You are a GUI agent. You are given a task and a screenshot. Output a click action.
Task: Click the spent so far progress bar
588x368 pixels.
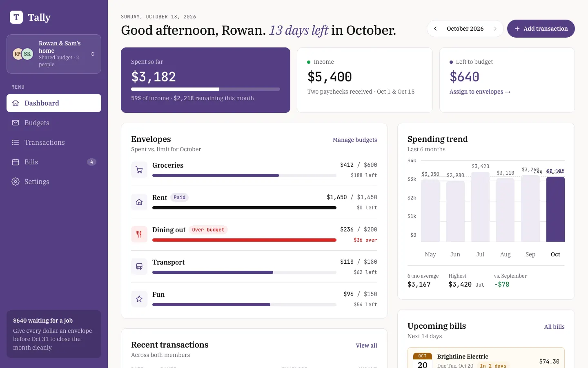[x=205, y=89]
